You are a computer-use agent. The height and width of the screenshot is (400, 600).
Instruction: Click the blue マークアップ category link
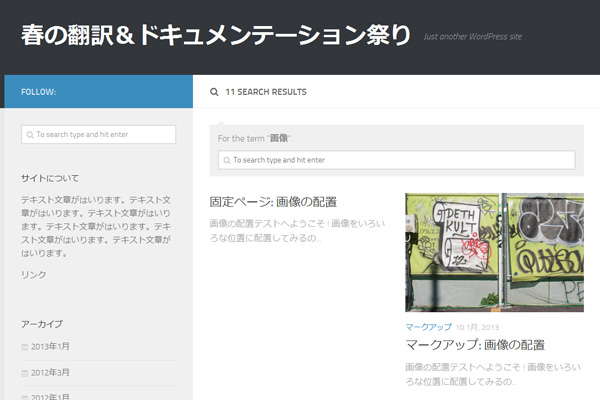[429, 327]
